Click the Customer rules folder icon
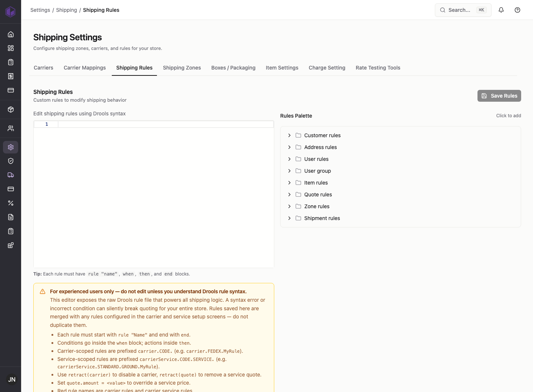533x392 pixels. (x=298, y=135)
